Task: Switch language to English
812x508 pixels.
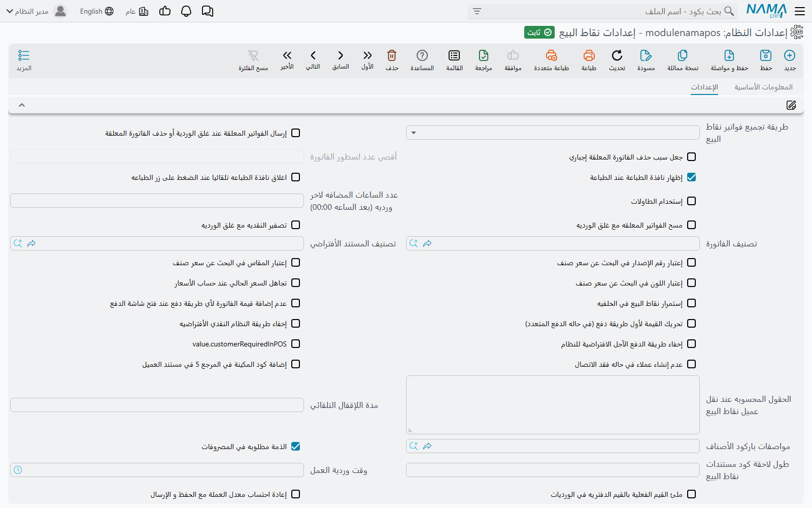Action: [96, 11]
